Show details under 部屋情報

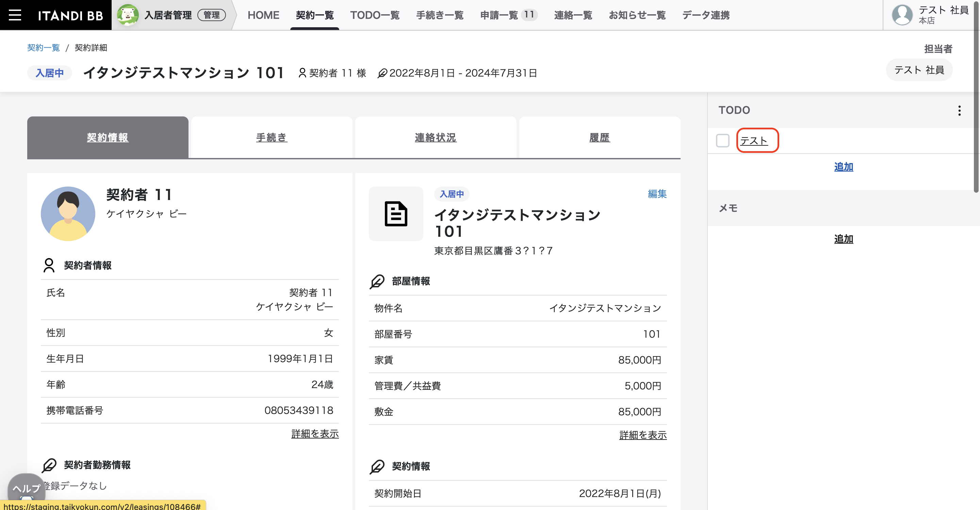pos(643,435)
